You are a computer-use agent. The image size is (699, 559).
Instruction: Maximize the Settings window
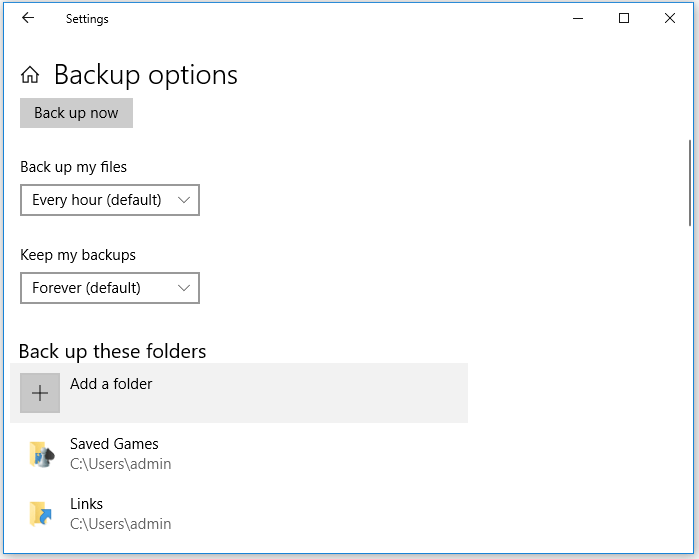tap(624, 18)
